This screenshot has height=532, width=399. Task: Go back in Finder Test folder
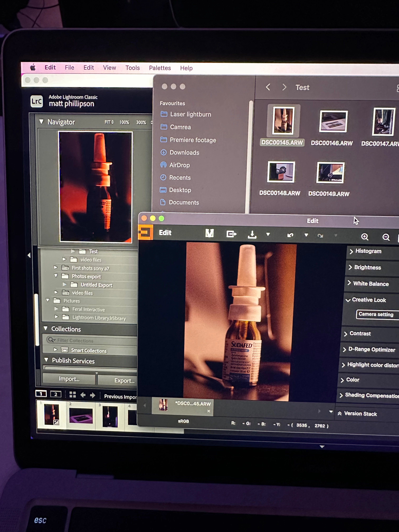[268, 87]
